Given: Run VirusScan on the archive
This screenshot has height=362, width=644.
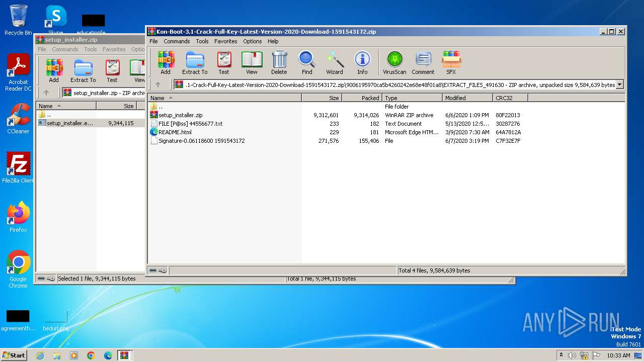Looking at the screenshot, I should (x=394, y=63).
